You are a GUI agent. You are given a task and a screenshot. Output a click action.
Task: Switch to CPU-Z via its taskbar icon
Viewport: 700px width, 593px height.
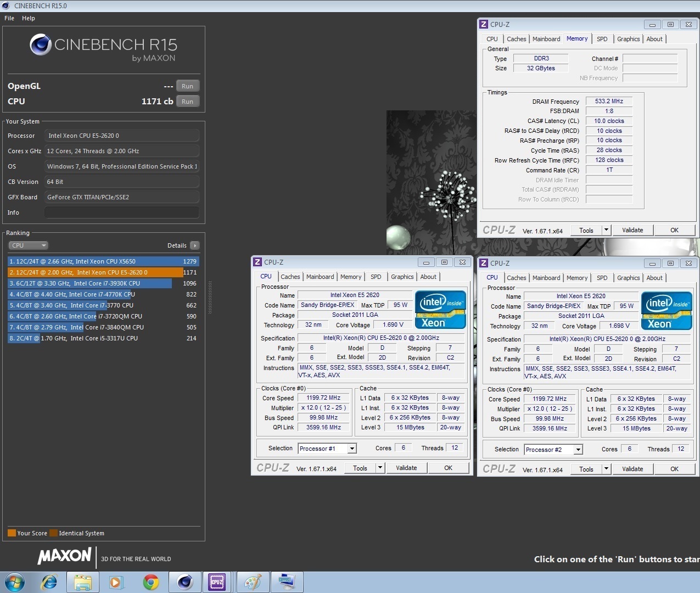coord(217,582)
